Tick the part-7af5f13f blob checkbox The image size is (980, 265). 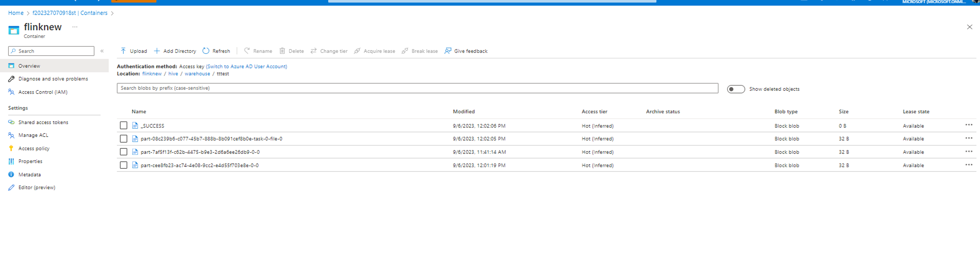click(123, 152)
